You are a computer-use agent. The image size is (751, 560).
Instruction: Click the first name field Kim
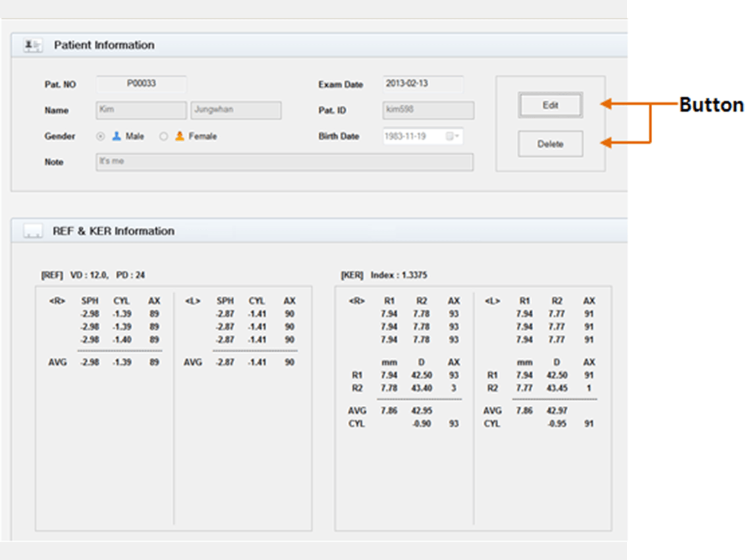[141, 110]
